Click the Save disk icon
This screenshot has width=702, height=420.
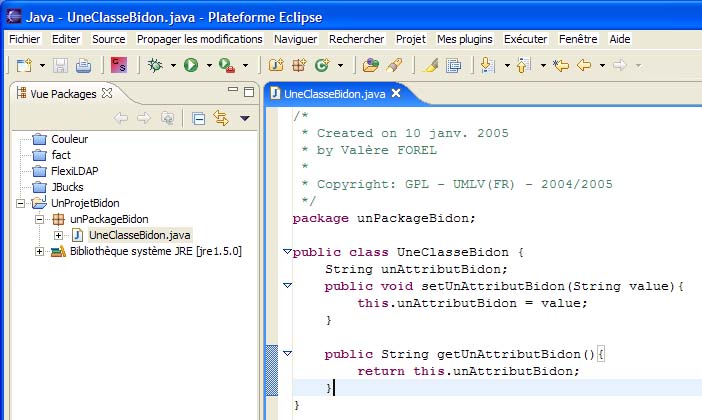tap(61, 65)
